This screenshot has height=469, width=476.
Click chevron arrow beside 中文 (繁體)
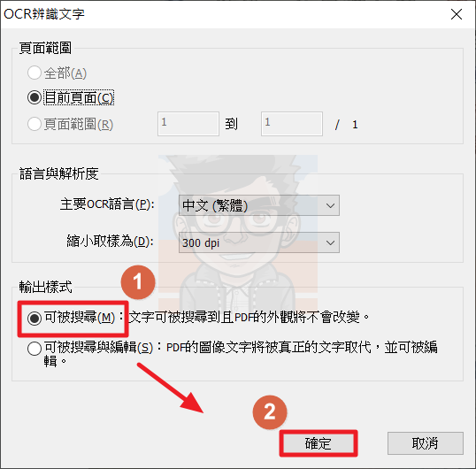(330, 205)
